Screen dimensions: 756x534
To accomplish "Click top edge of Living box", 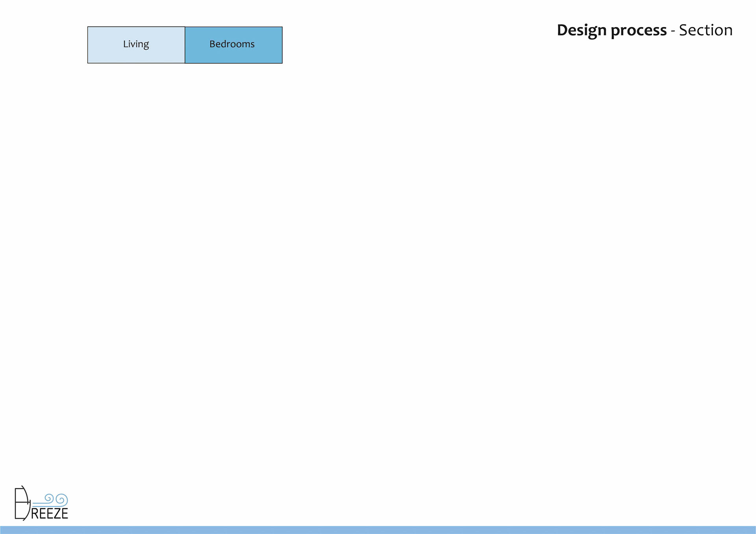I will click(136, 27).
